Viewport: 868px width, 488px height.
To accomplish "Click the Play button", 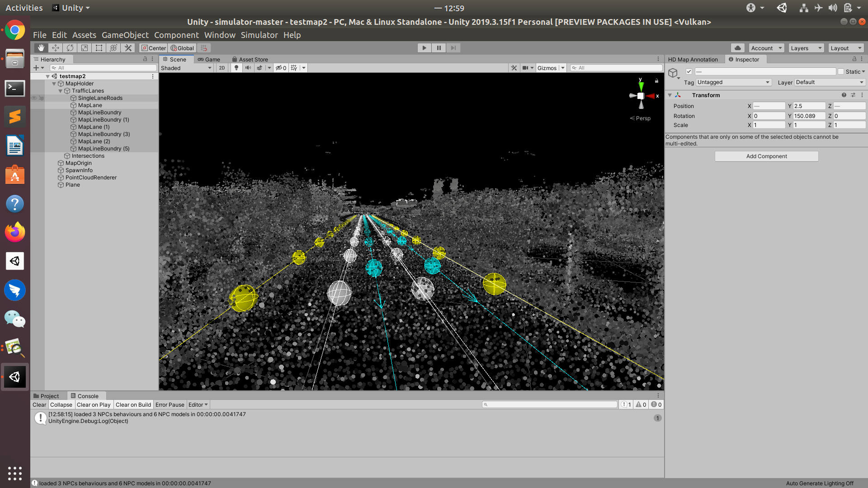I will (424, 48).
